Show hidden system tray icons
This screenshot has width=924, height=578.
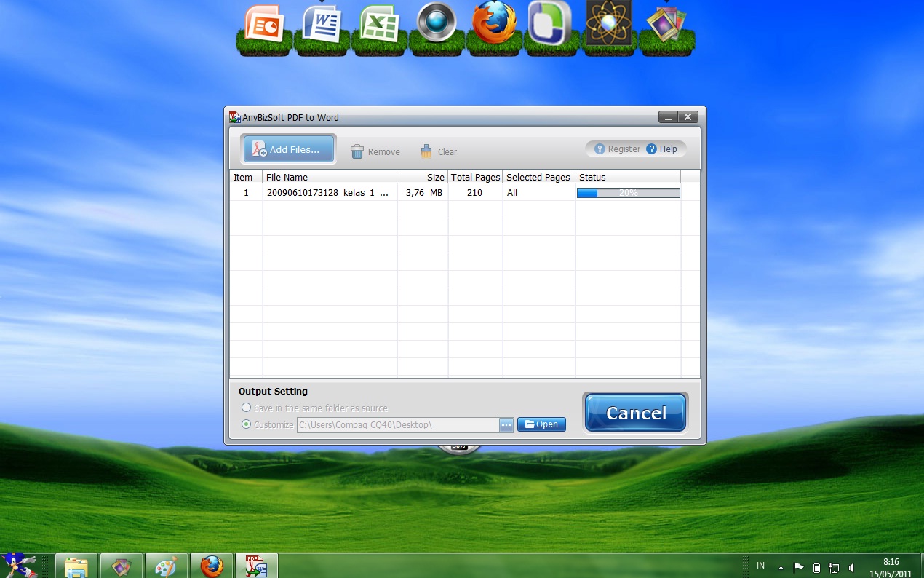tap(781, 567)
